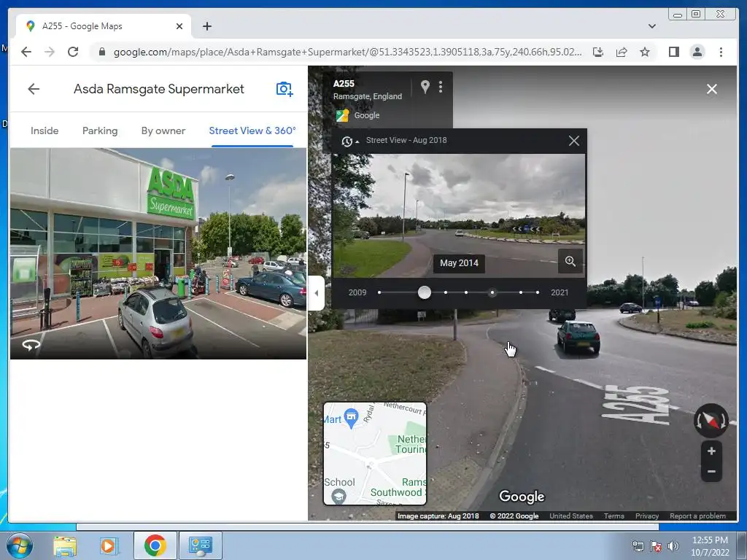This screenshot has height=560, width=747.
Task: Click the Google contributor link
Action: [366, 115]
